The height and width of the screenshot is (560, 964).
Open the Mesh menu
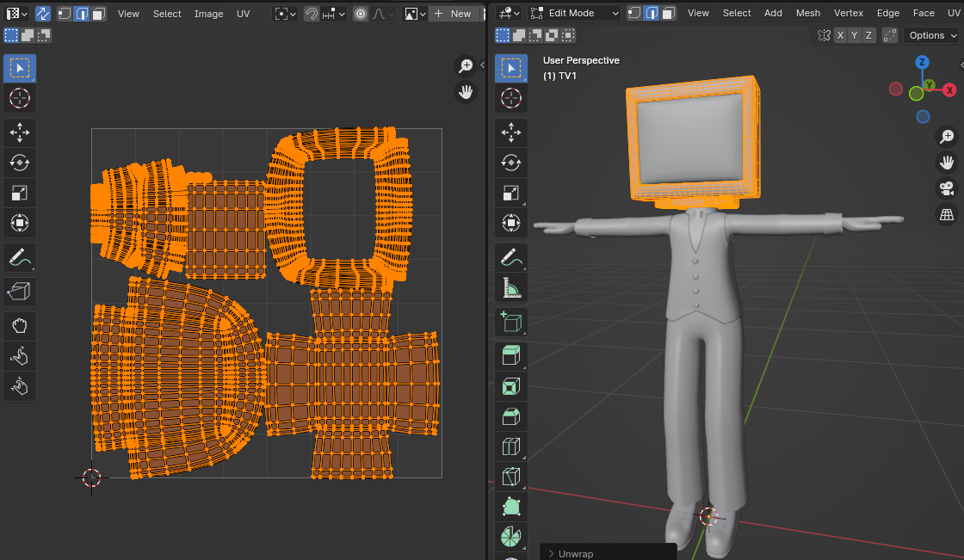[808, 13]
